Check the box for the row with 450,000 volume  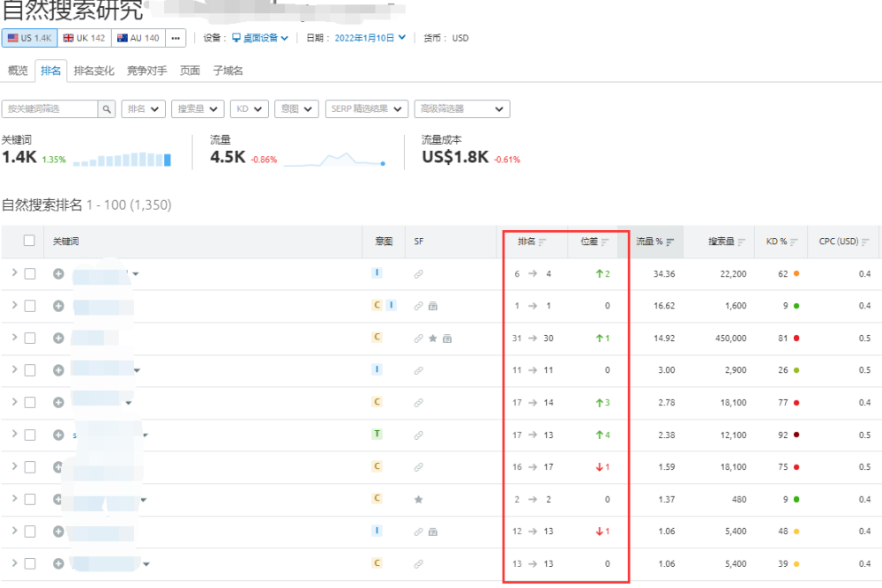coord(30,338)
